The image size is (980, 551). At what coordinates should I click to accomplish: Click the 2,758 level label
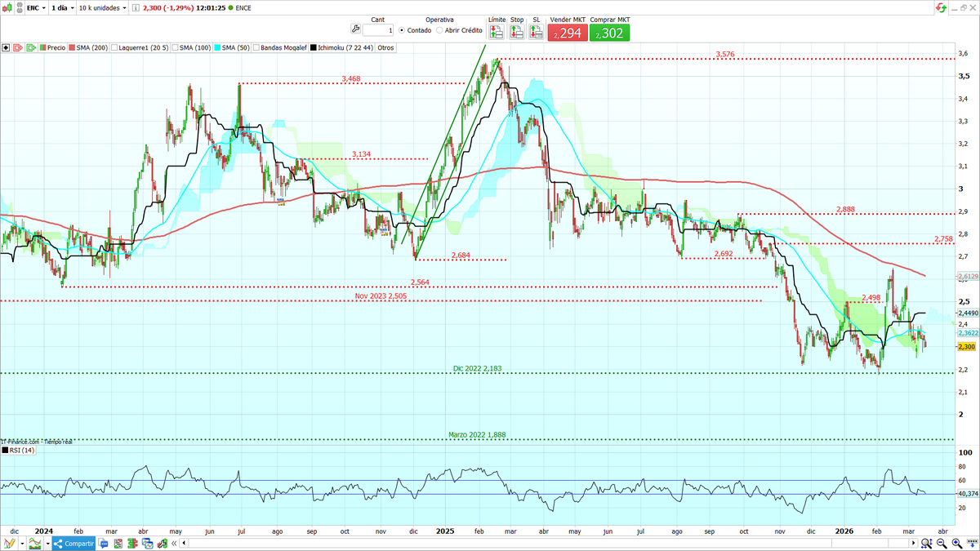[943, 239]
